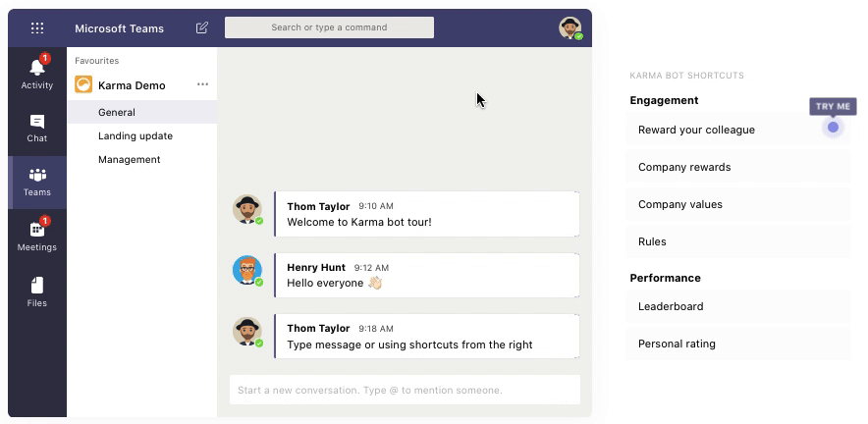Click the Reward your colleague shortcut
Image resolution: width=868 pixels, height=424 pixels.
[x=738, y=130]
